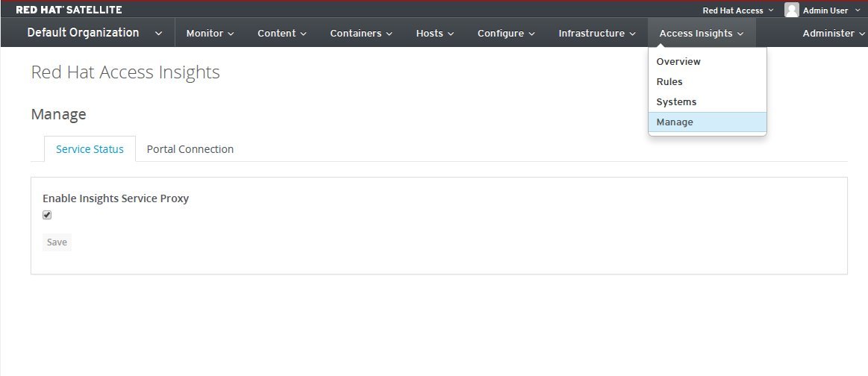Open the Red Hat Access dropdown
Image resolution: width=868 pixels, height=376 pixels.
(x=738, y=10)
